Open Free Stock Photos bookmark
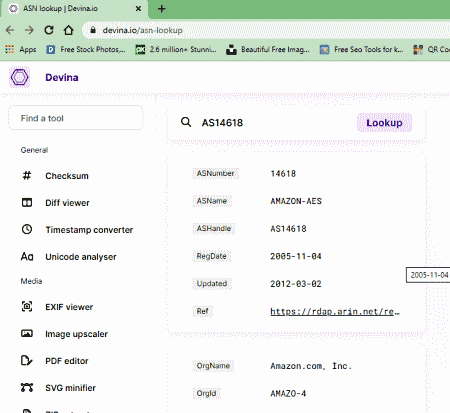 (x=86, y=50)
